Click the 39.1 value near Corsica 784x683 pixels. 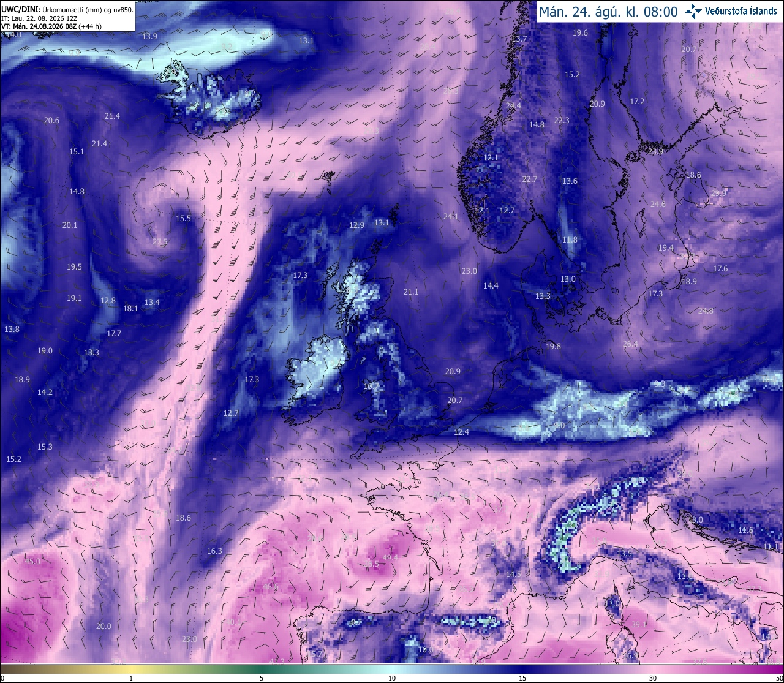(639, 624)
